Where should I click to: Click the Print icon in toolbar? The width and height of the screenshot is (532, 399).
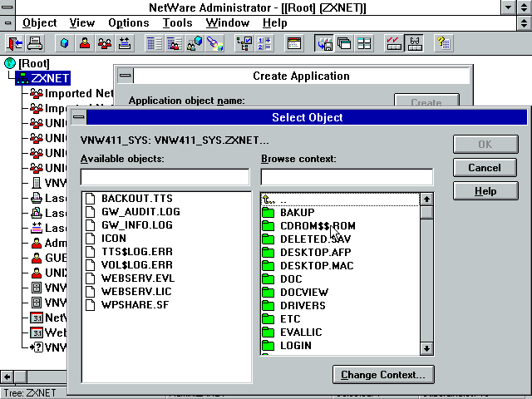(35, 43)
